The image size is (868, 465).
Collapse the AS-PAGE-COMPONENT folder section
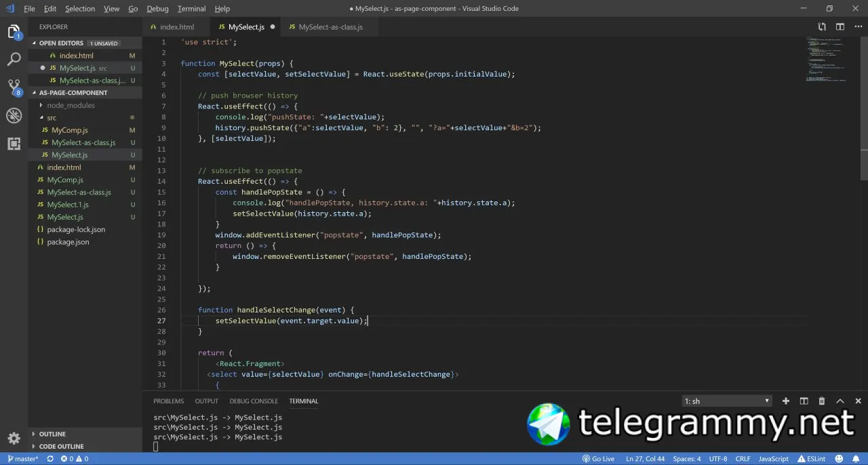pos(73,93)
